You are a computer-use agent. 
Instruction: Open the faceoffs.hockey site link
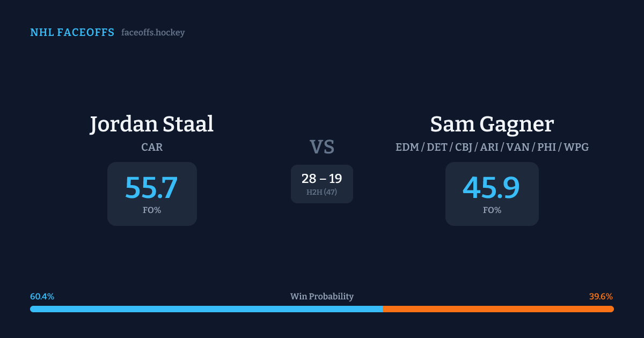(153, 33)
